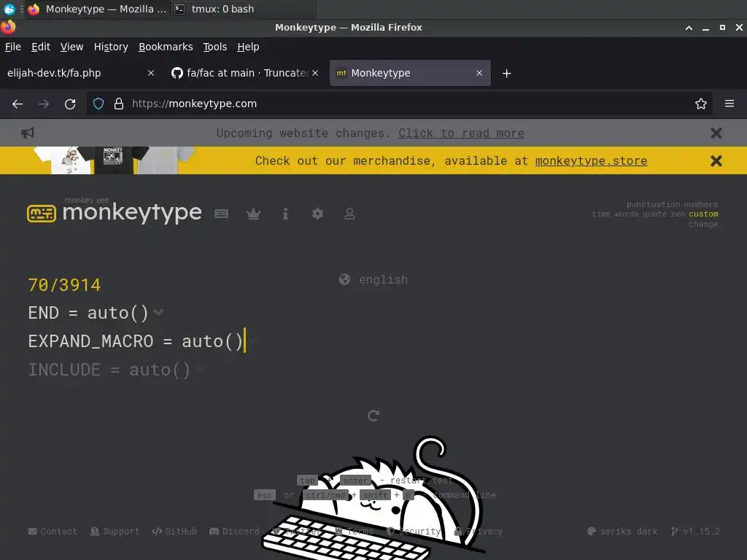Open the Click to read more link

coord(461,133)
